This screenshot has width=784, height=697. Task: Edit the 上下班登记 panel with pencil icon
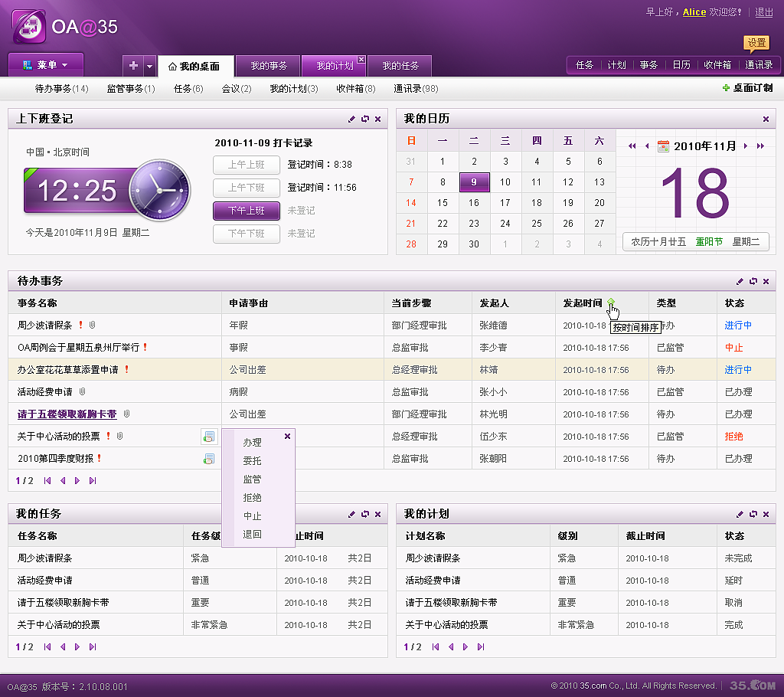[351, 119]
